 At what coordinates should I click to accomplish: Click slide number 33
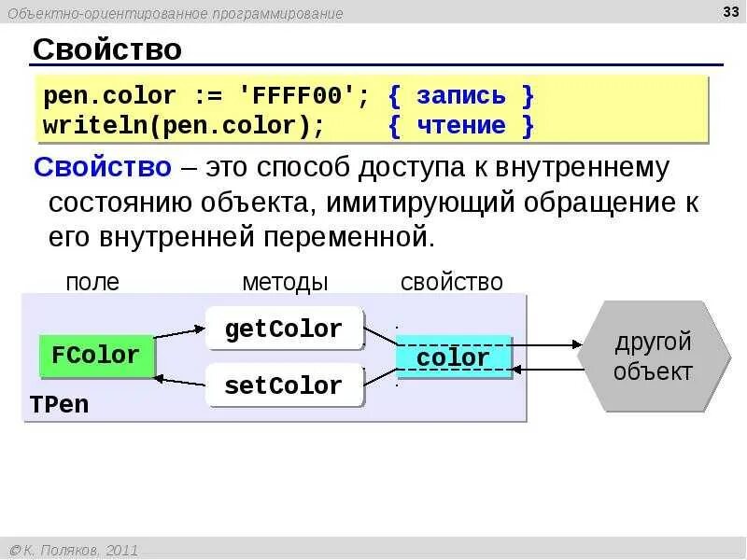(731, 11)
